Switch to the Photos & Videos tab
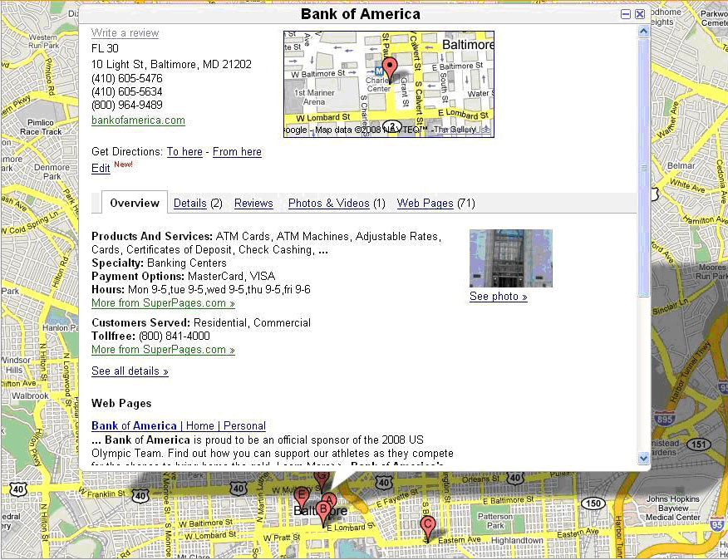Viewport: 728px width, 560px height. [x=330, y=203]
